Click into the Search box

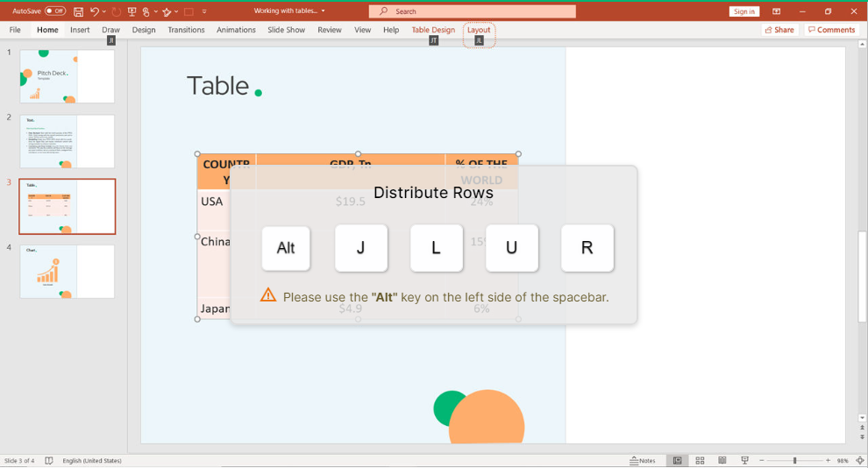pos(473,11)
